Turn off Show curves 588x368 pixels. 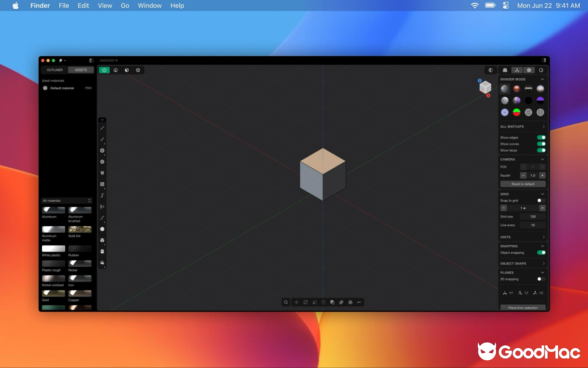pyautogui.click(x=542, y=144)
